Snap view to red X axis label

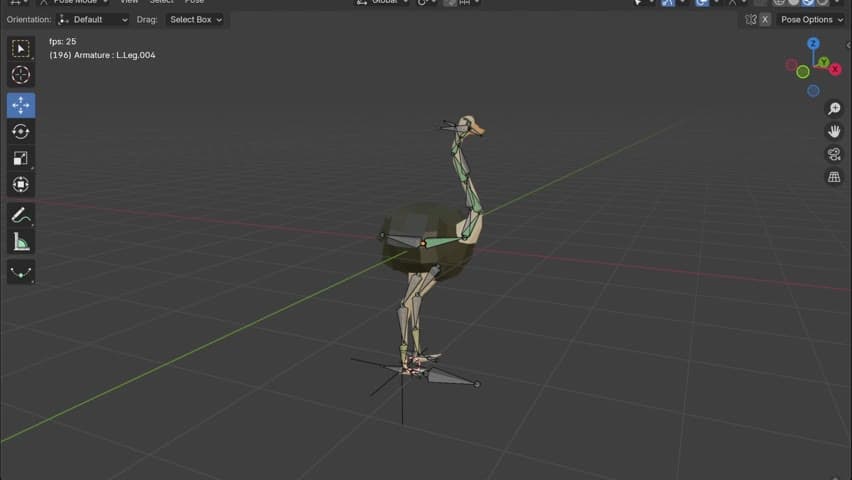(x=835, y=69)
